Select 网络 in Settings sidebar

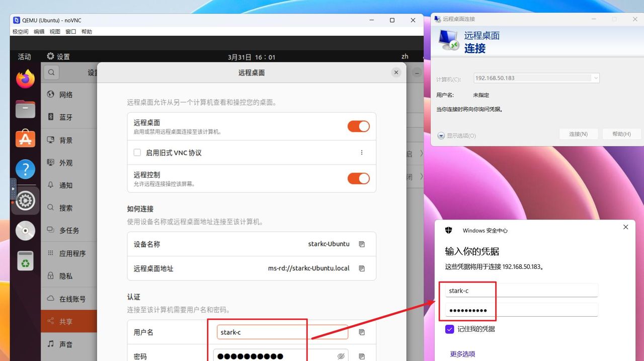[x=69, y=94]
